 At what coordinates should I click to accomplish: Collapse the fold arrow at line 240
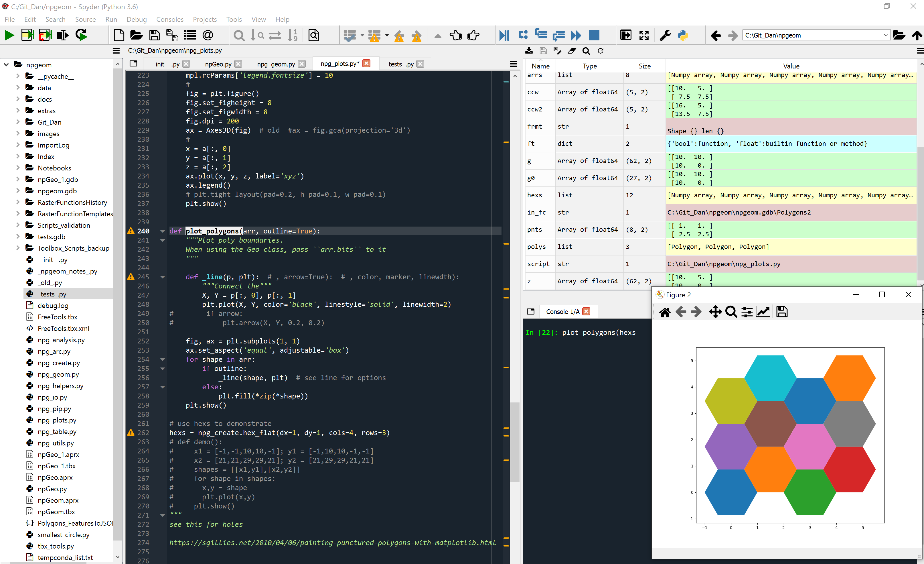coord(162,231)
